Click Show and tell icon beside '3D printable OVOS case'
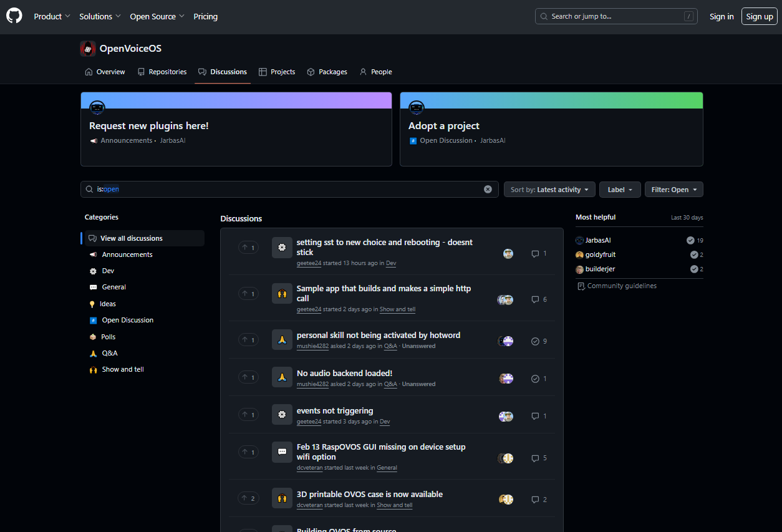 click(x=282, y=498)
